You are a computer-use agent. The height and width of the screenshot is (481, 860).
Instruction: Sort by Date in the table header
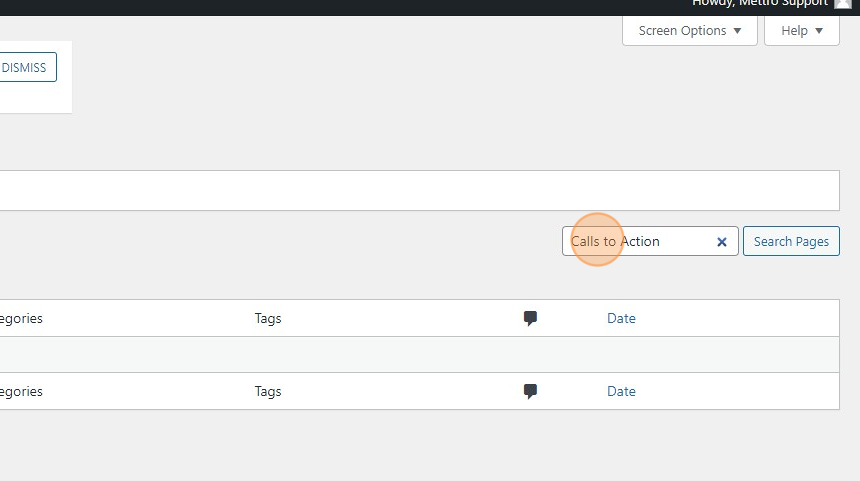pyautogui.click(x=621, y=319)
